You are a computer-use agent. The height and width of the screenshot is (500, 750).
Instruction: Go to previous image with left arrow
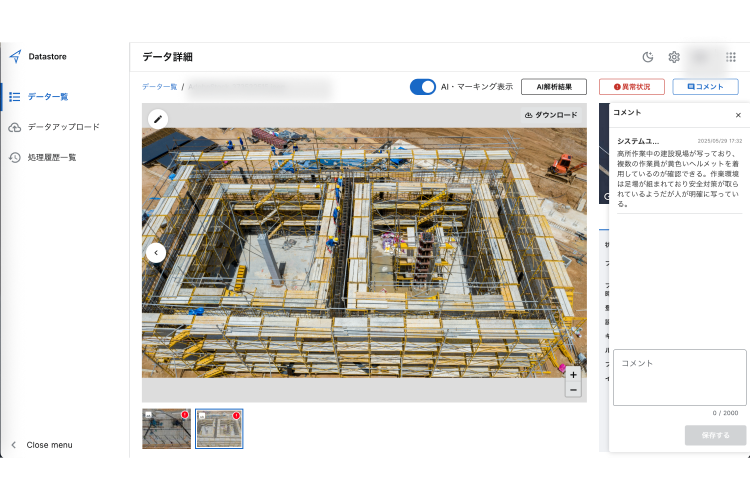(x=156, y=253)
